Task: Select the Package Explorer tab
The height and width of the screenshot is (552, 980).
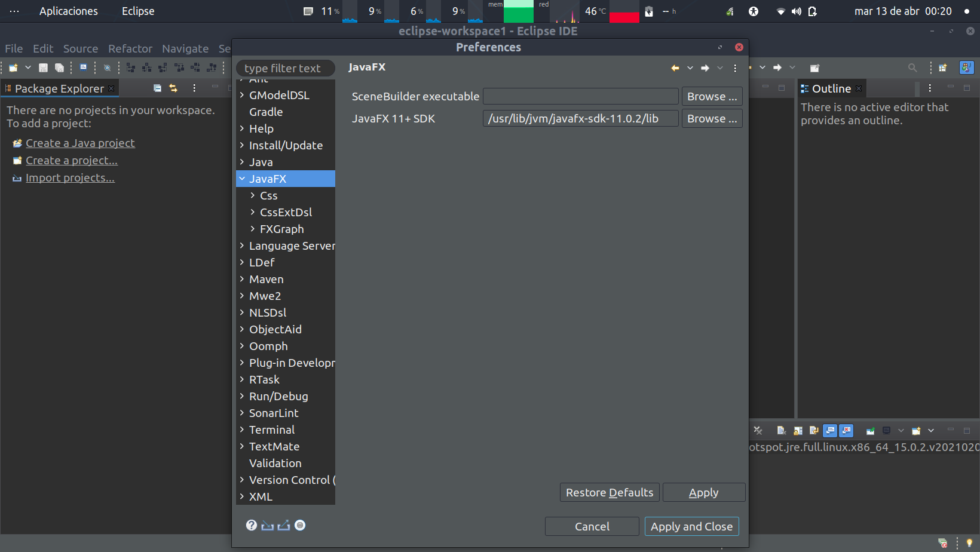Action: (x=59, y=88)
